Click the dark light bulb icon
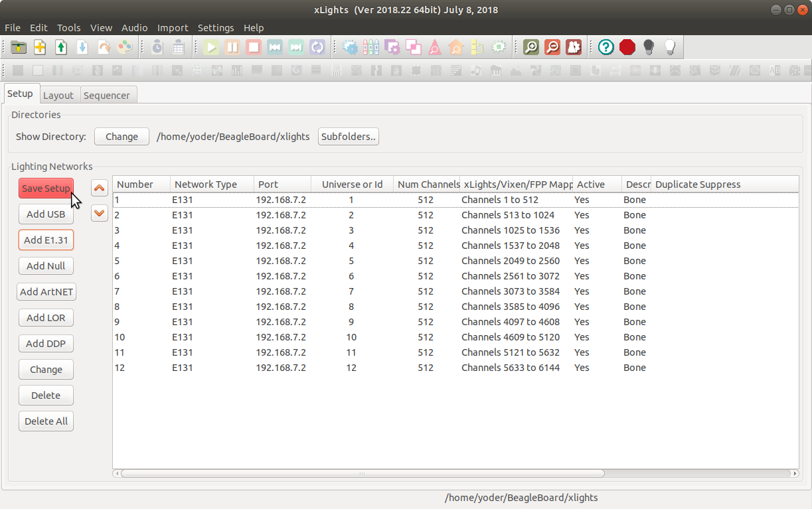This screenshot has height=509, width=812. pyautogui.click(x=649, y=47)
